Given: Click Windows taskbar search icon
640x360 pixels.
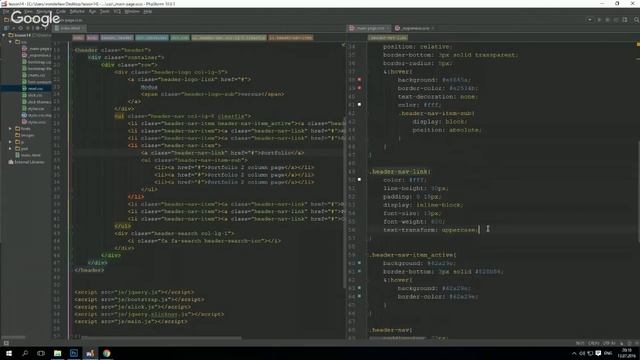Looking at the screenshot, I should (x=25, y=353).
